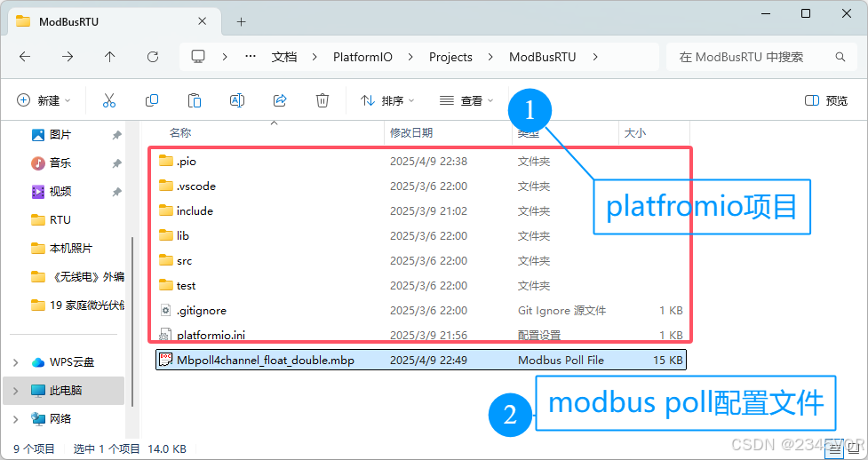868x460 pixels.
Task: Go forward with the right arrow
Action: click(x=68, y=57)
